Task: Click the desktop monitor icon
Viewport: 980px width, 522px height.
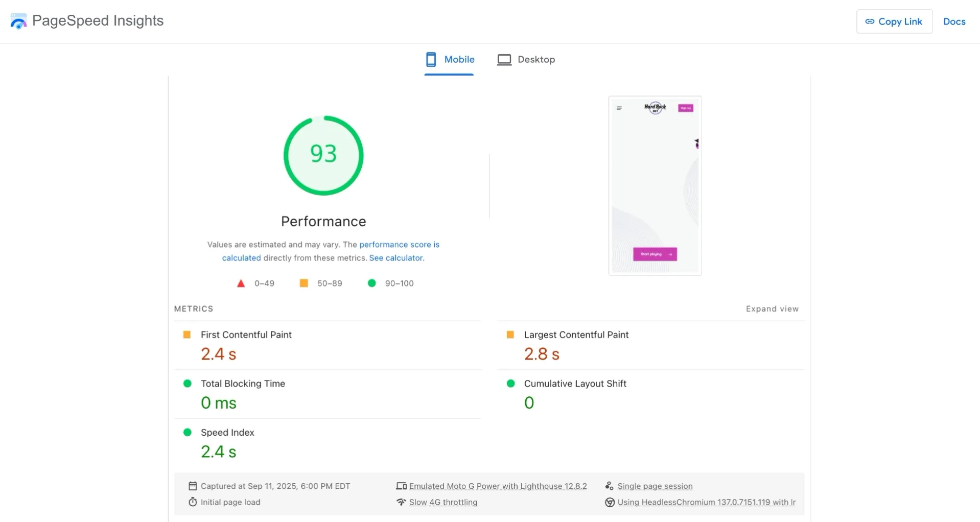Action: click(x=504, y=60)
